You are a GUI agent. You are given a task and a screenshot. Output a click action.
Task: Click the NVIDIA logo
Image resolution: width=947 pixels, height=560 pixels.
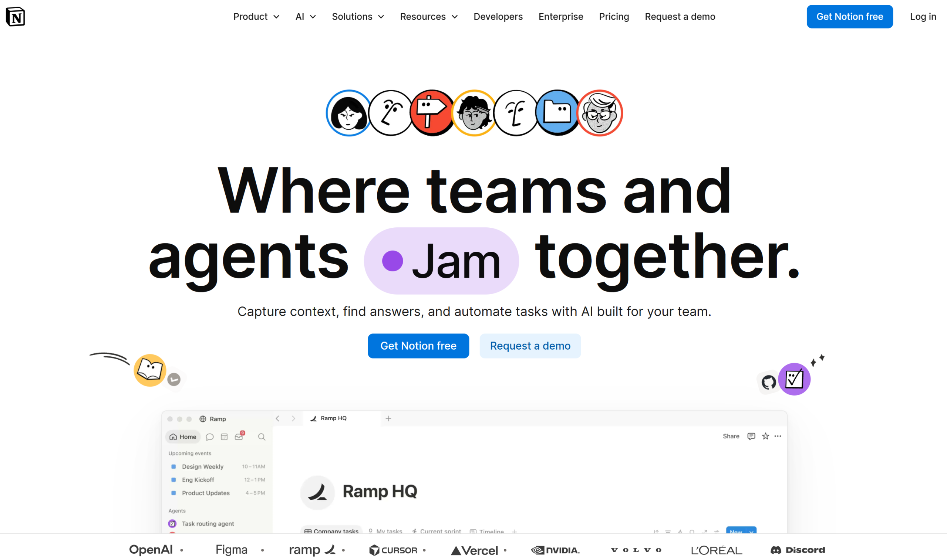click(x=555, y=550)
